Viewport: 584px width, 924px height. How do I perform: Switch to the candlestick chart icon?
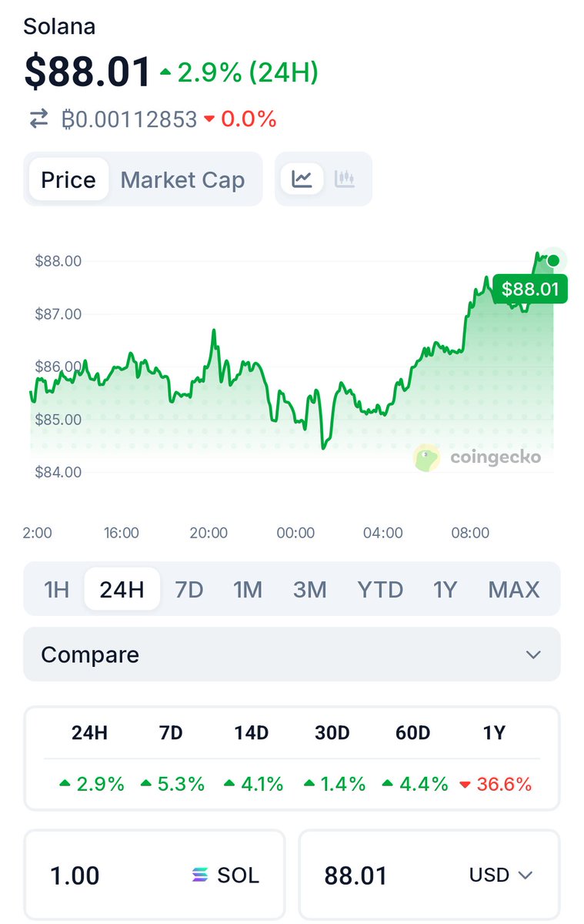[345, 179]
